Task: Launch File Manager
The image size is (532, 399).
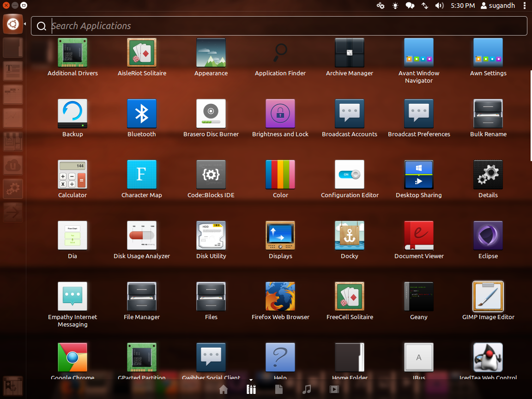Action: (x=141, y=296)
